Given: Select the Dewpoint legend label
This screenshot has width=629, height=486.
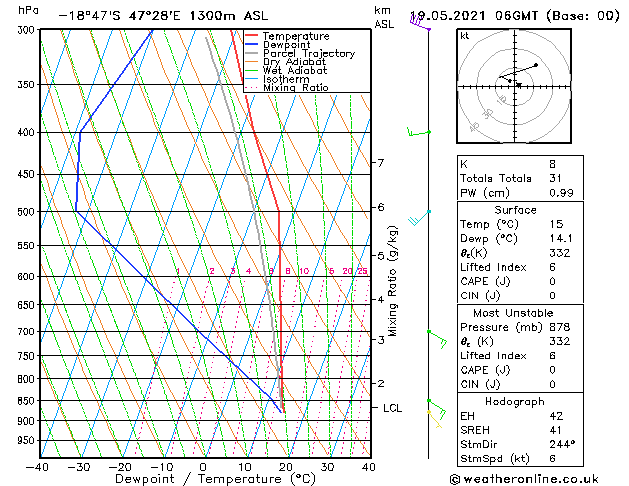Looking at the screenshot, I should [286, 45].
